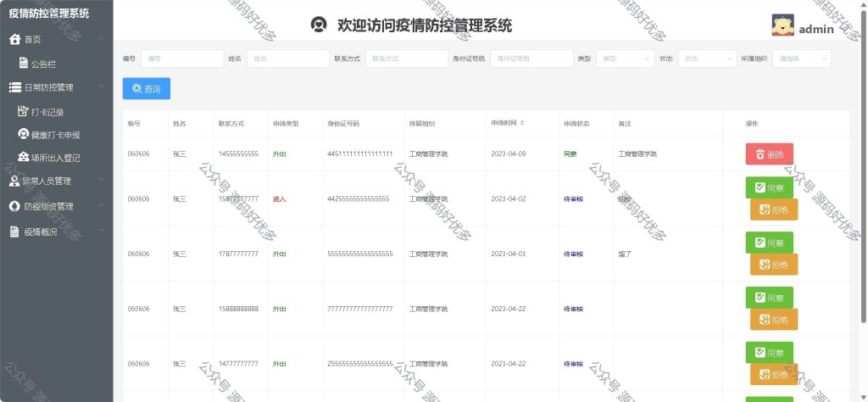Click the 同意 status in first row
868x402 pixels.
570,154
